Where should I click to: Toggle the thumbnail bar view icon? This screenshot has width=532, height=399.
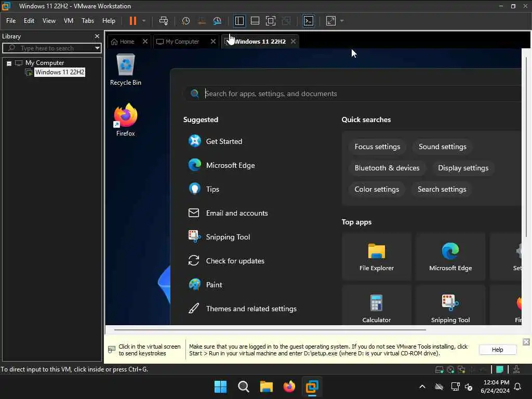pyautogui.click(x=255, y=21)
